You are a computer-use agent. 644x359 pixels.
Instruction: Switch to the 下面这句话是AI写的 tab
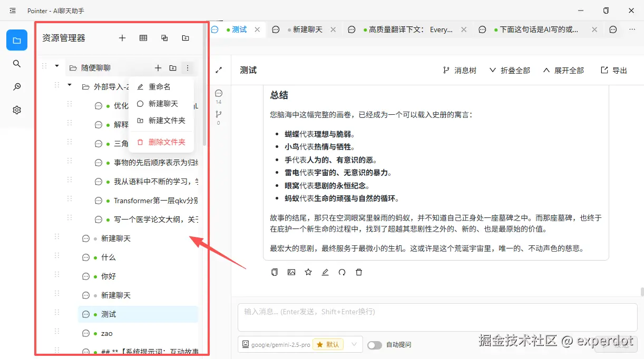click(x=539, y=29)
